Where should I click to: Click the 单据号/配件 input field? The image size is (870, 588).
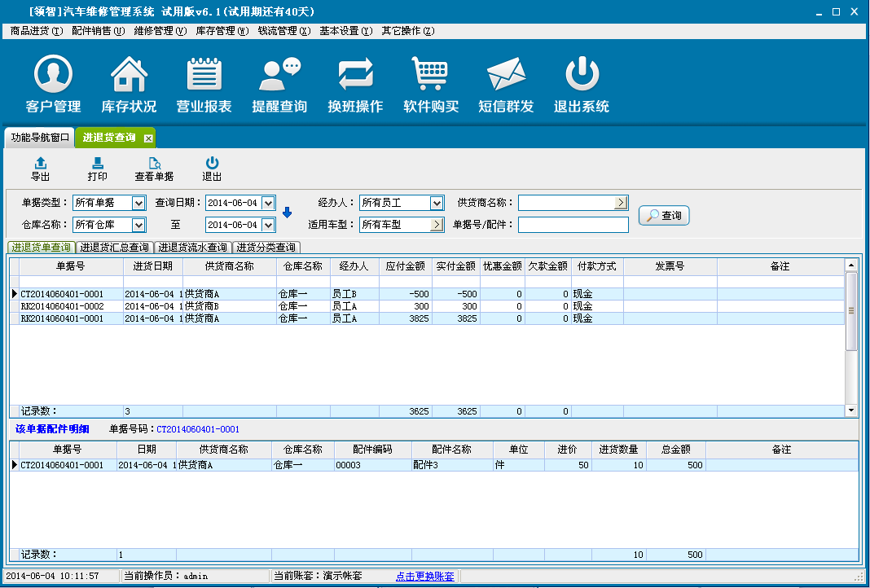573,225
